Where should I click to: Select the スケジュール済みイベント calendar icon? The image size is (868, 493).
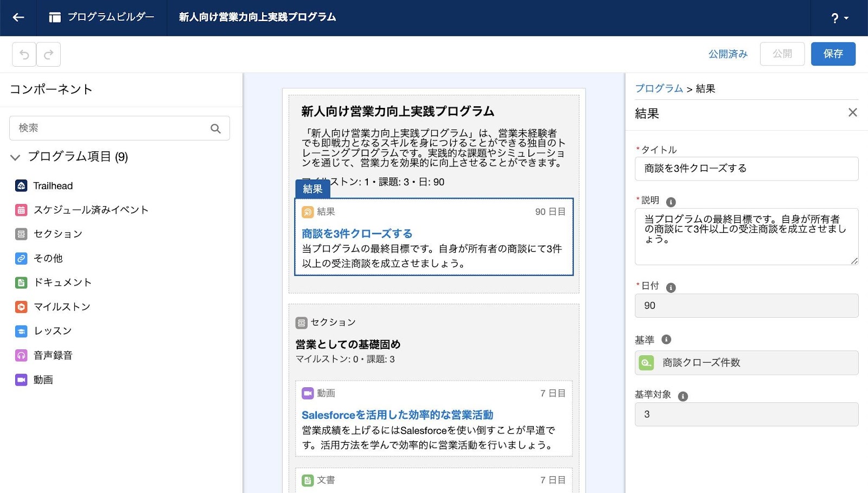click(21, 210)
